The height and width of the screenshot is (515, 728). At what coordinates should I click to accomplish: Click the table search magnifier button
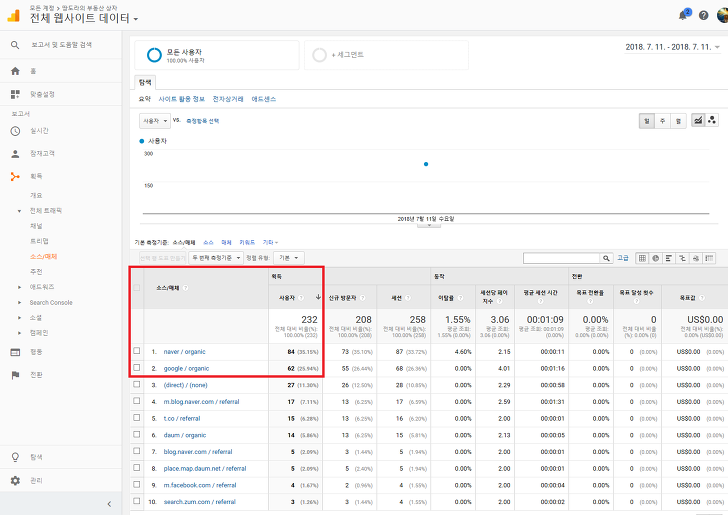(x=606, y=258)
